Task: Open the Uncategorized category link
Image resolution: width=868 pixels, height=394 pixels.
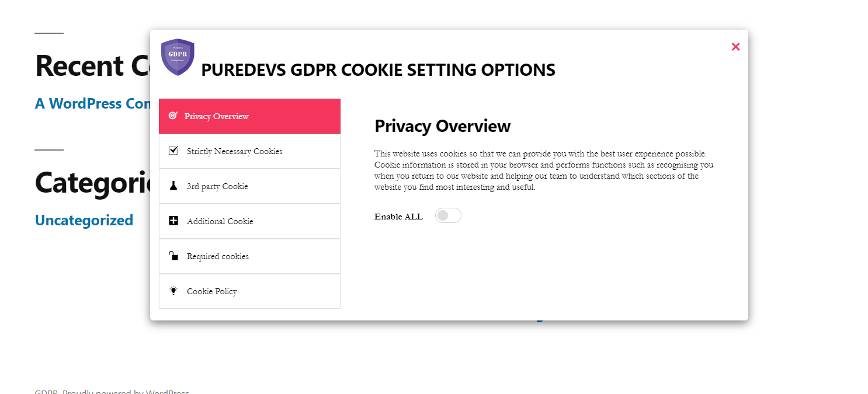Action: click(x=84, y=219)
